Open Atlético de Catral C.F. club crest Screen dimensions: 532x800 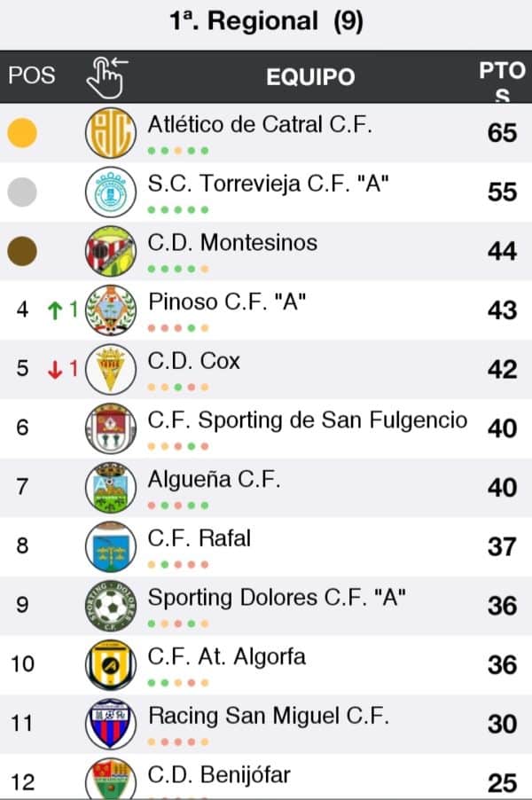(x=111, y=133)
